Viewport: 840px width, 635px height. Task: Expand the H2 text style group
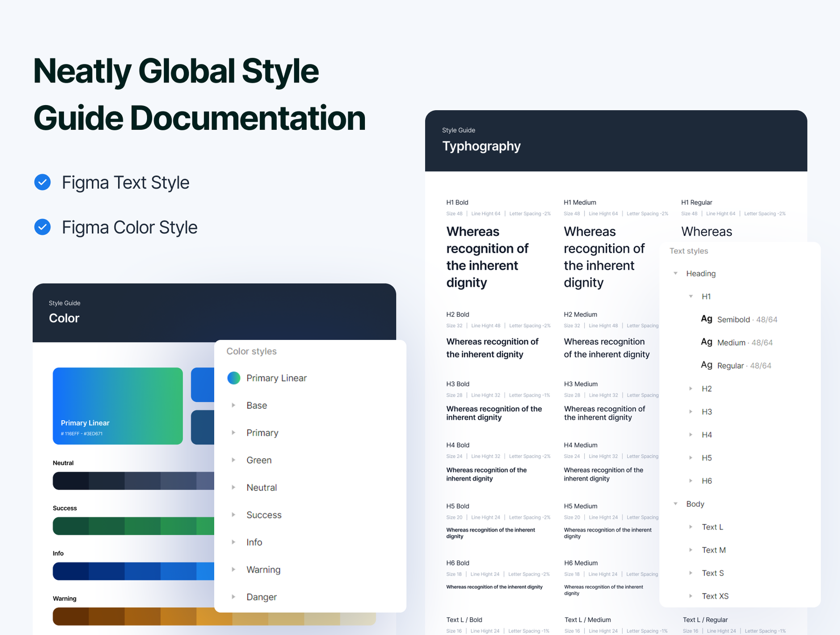[x=691, y=389]
